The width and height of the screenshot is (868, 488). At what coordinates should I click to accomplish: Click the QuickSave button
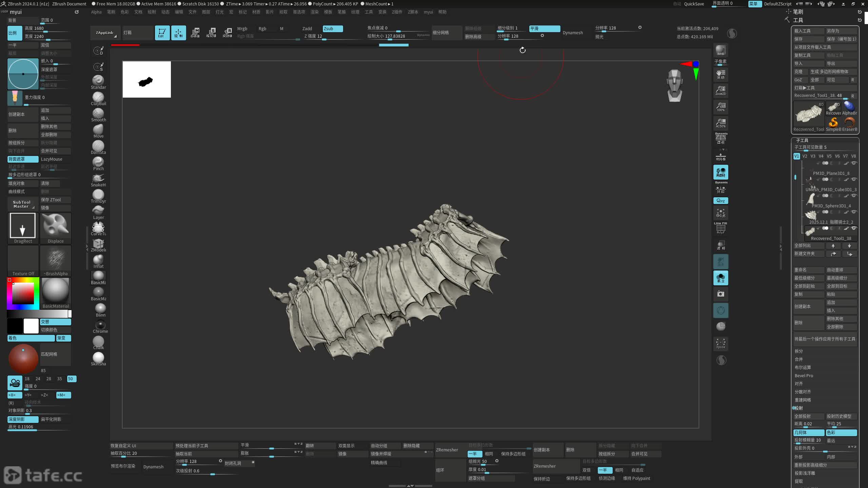point(694,4)
